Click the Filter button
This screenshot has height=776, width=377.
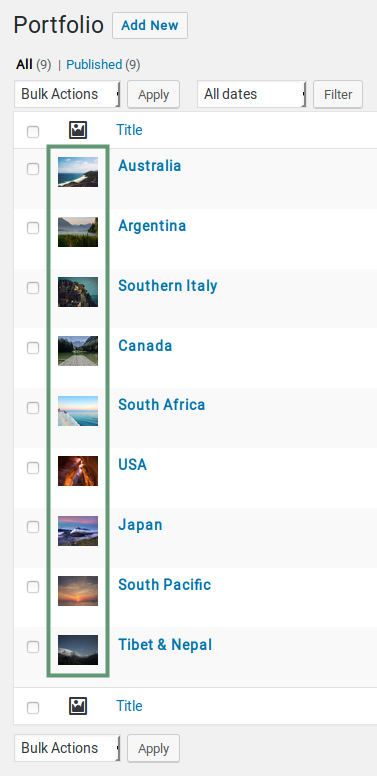click(338, 94)
